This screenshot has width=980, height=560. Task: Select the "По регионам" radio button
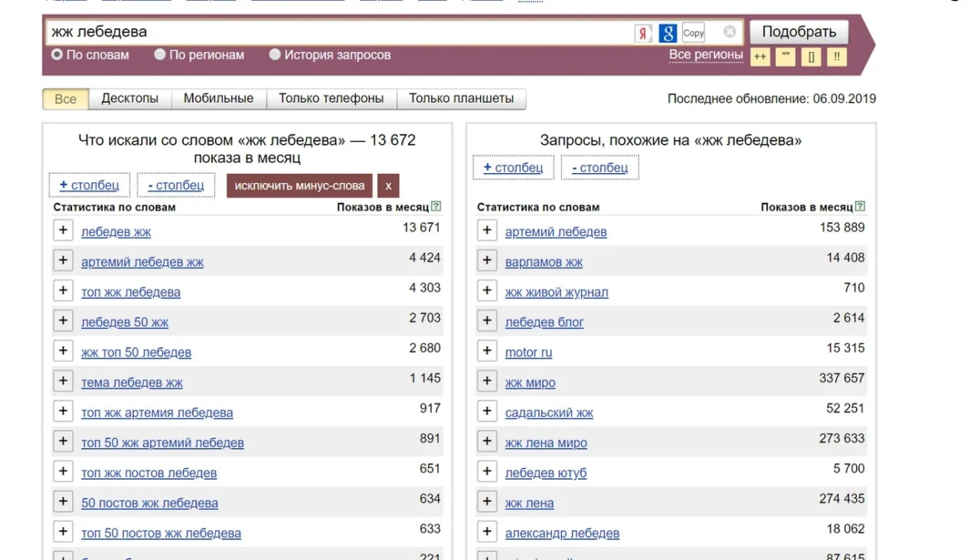pos(160,55)
